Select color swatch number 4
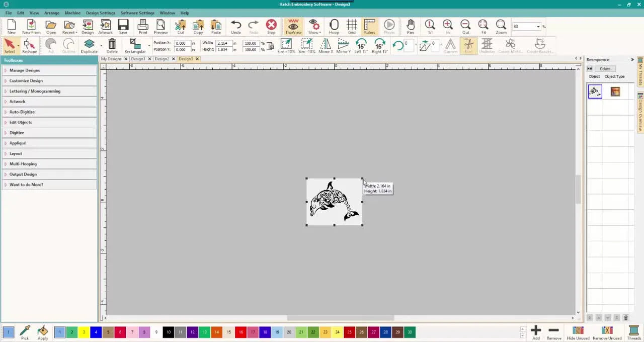 96,332
